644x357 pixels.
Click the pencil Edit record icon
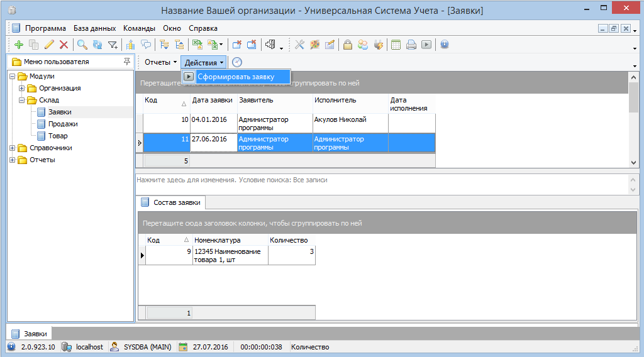[x=49, y=45]
